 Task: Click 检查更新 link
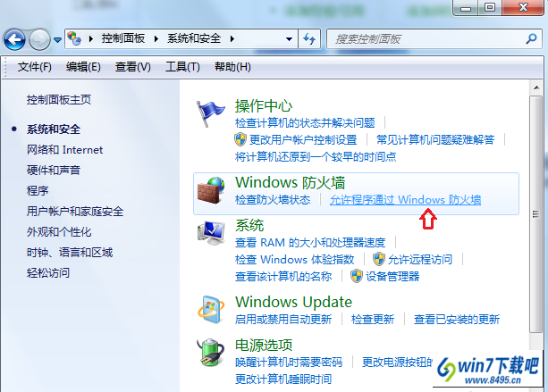coord(373,320)
